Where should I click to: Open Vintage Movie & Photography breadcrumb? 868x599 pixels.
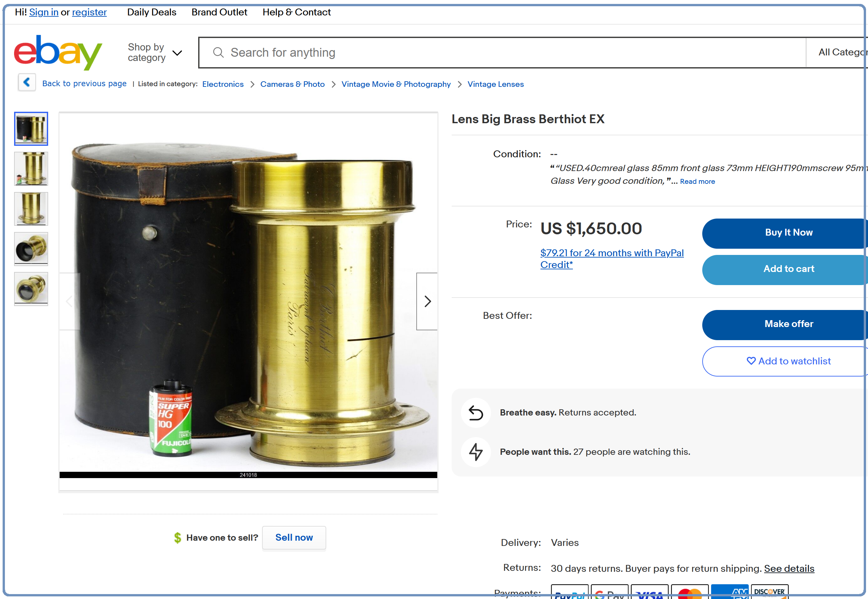[396, 84]
